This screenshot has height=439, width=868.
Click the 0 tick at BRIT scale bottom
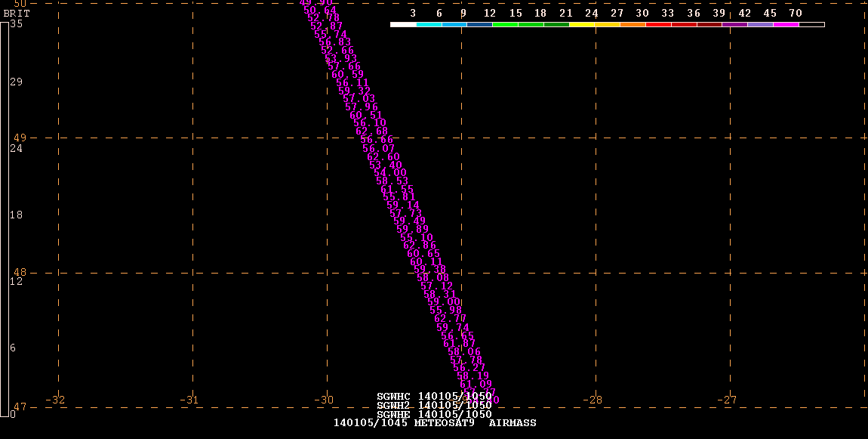point(13,413)
